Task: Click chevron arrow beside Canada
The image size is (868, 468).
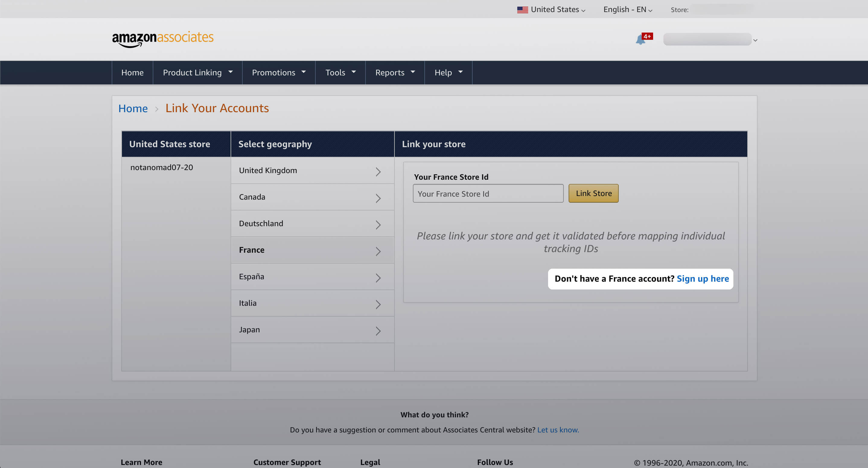Action: [x=378, y=199]
